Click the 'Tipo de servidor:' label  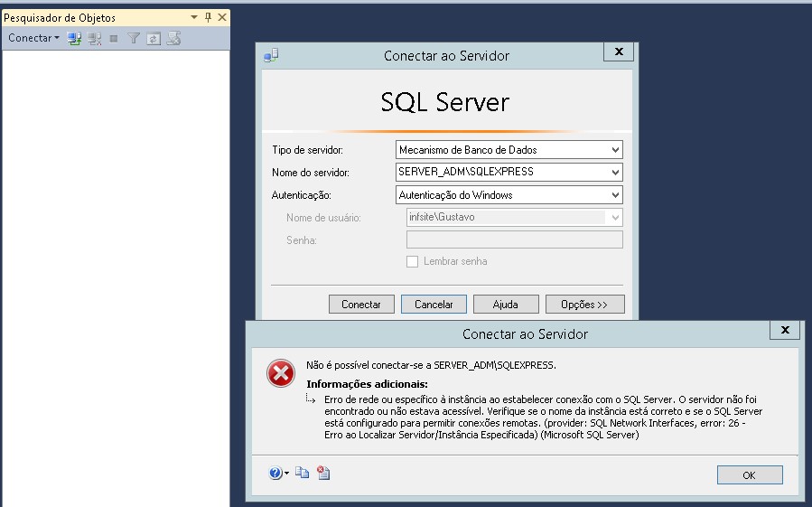pos(308,150)
